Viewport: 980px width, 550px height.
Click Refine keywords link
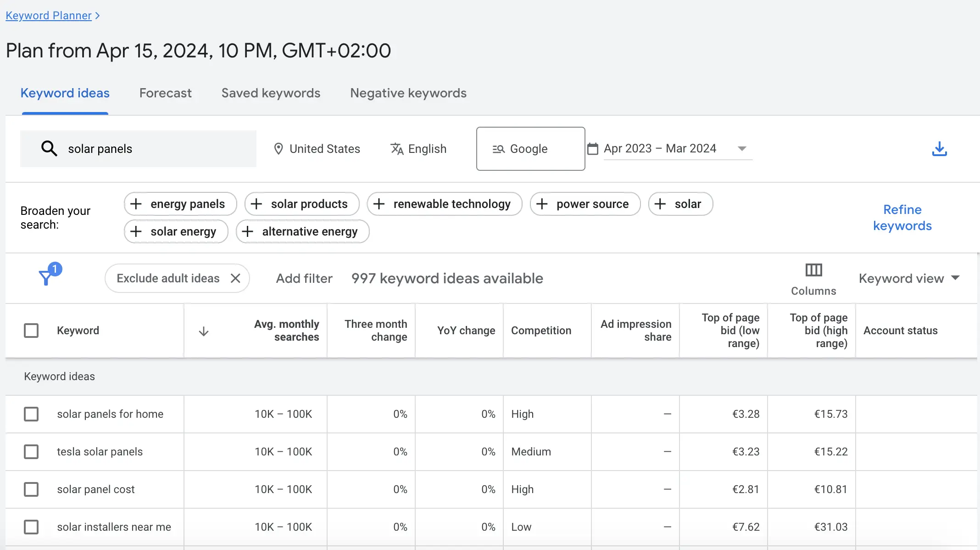[x=902, y=218]
